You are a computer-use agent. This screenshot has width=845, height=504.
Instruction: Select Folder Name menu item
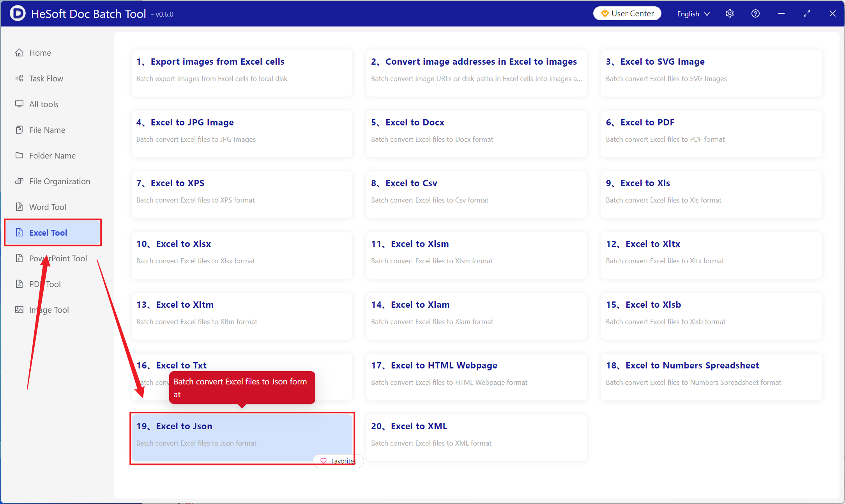(52, 155)
